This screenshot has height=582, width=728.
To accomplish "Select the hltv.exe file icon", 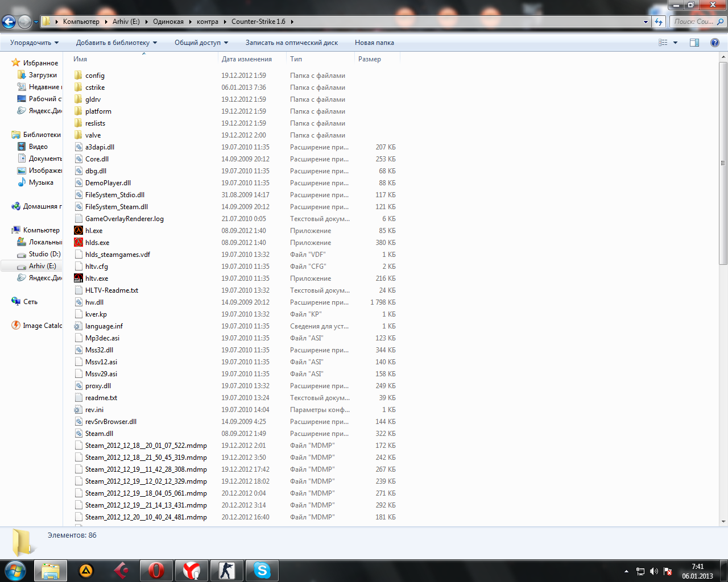I will tap(78, 278).
